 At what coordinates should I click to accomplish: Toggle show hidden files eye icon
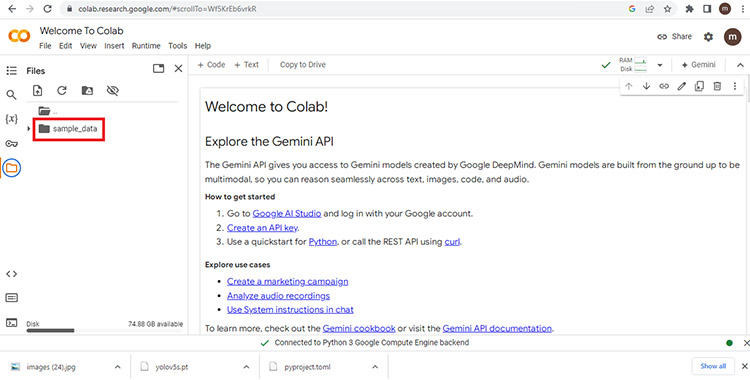(112, 90)
